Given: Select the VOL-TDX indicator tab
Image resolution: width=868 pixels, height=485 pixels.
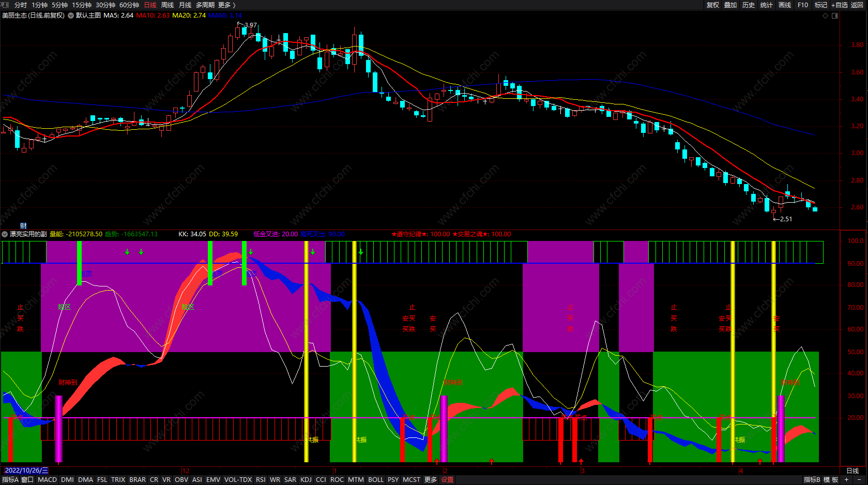Looking at the screenshot, I should coord(238,480).
